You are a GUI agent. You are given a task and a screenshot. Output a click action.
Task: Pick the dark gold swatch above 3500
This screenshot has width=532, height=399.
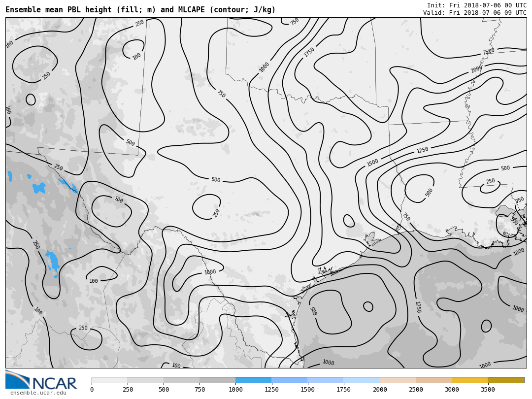point(506,380)
